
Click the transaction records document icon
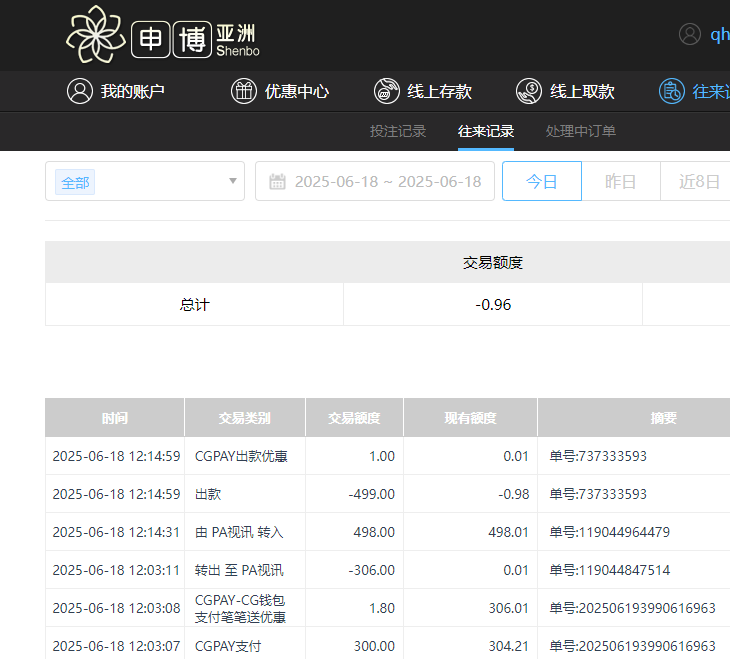pyautogui.click(x=672, y=91)
